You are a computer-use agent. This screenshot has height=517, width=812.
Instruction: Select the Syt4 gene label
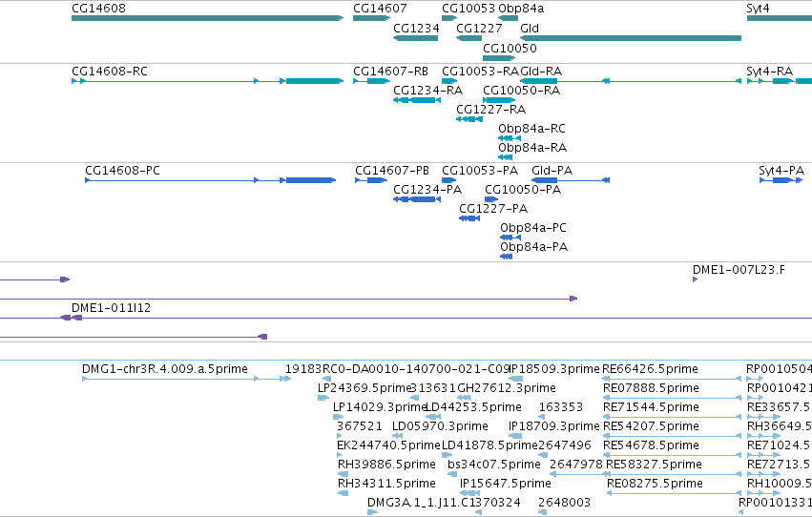758,9
